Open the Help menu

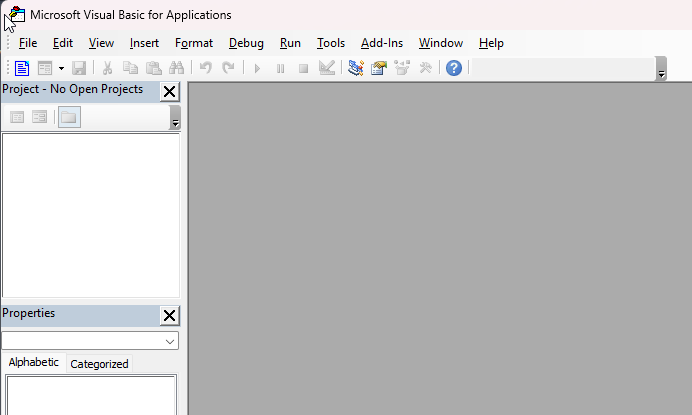491,43
